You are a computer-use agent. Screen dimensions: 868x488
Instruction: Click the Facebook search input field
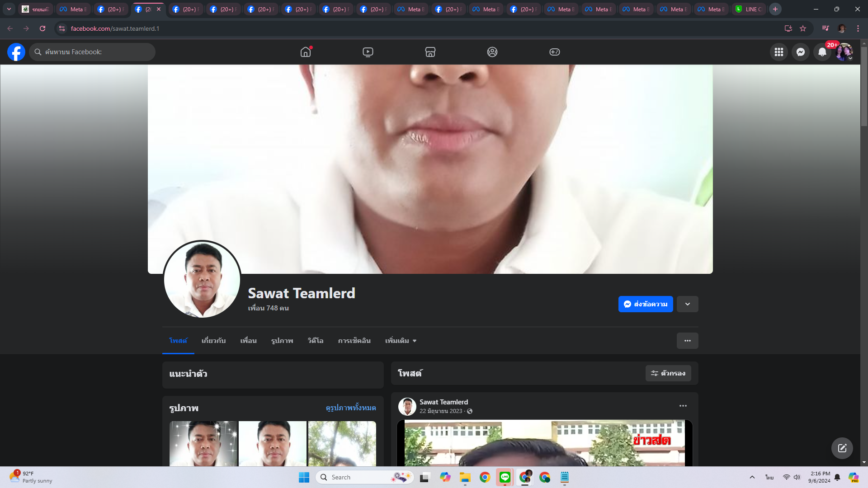93,52
